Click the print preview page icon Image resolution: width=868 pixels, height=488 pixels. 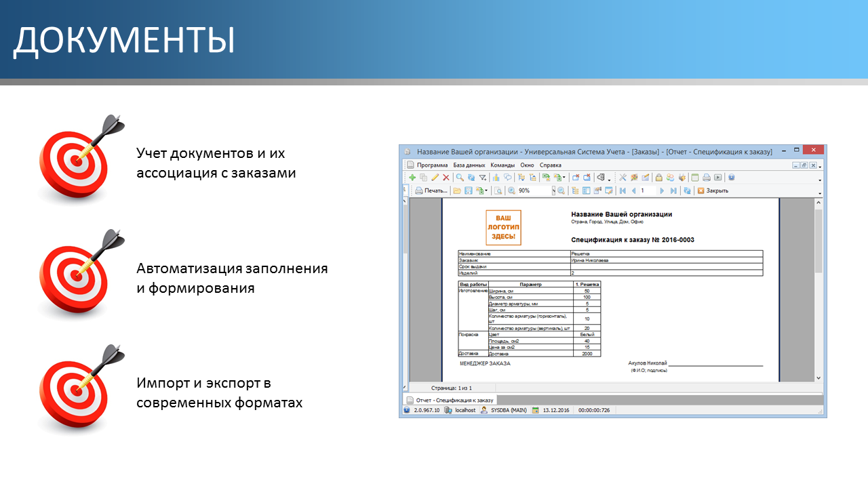tap(498, 191)
